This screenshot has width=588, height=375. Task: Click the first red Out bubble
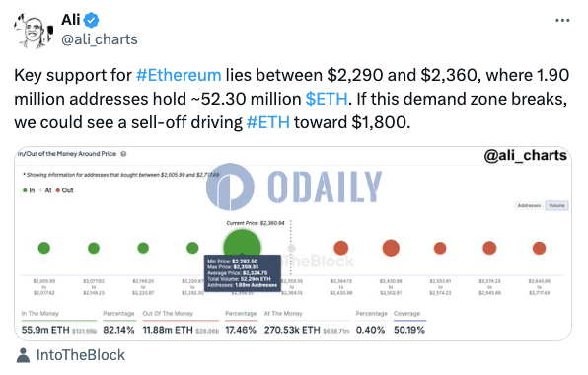point(341,248)
